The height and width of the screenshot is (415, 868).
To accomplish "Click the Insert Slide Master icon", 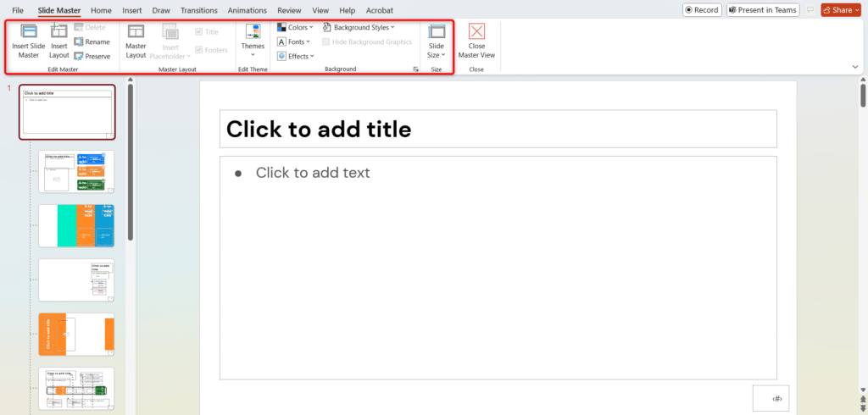I will (x=28, y=33).
